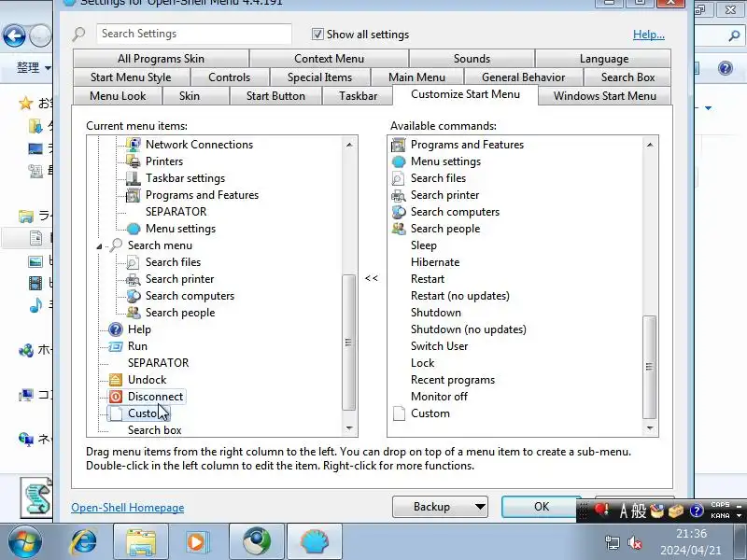The image size is (747, 560).
Task: Click the Explorer 整理 dropdown behind the dialog
Action: pos(34,67)
